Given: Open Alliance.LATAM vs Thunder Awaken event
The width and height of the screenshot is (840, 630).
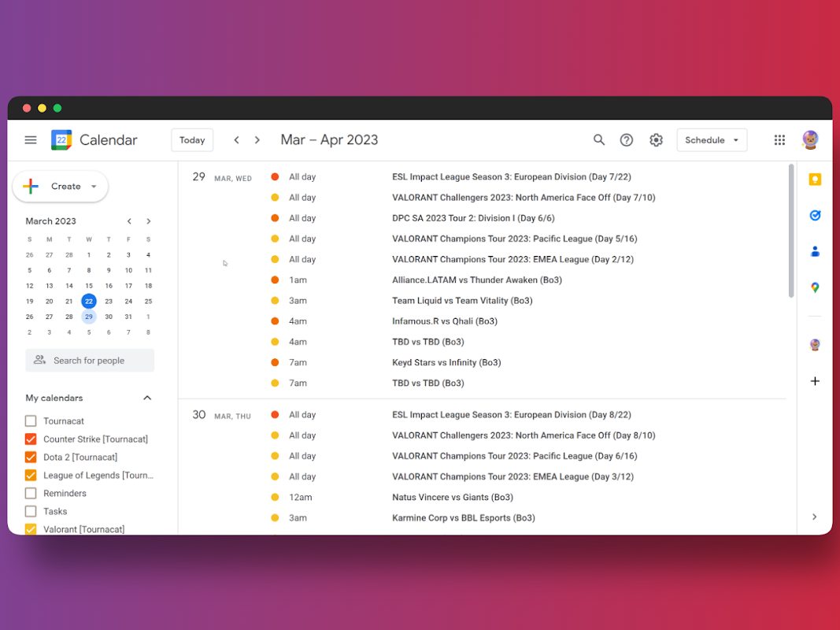Looking at the screenshot, I should (x=477, y=280).
